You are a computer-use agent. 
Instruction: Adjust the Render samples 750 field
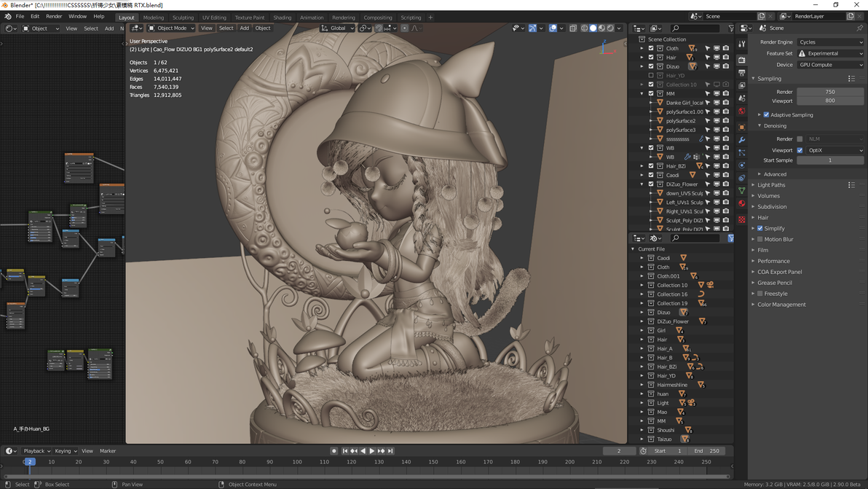click(x=830, y=92)
